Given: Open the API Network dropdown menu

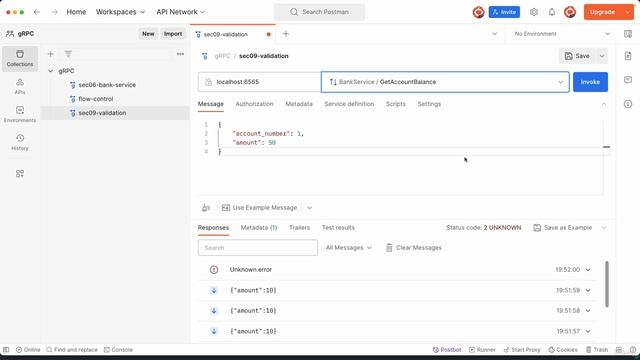Looking at the screenshot, I should [x=180, y=12].
